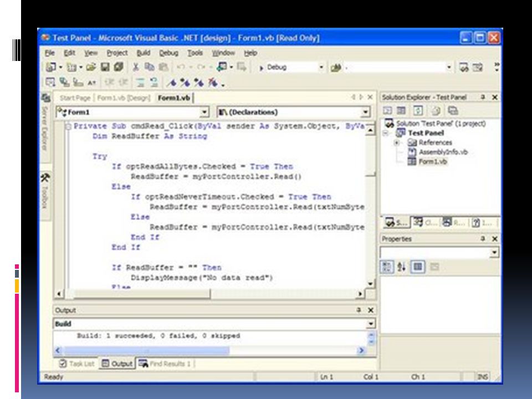Image resolution: width=532 pixels, height=399 pixels.
Task: Toggle auto-hide pin on Output window
Action: click(x=359, y=310)
